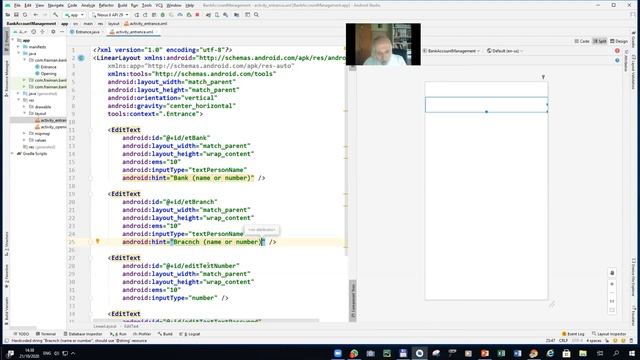Expand the manifests folder
Image resolution: width=640 pixels, height=360 pixels.
click(x=18, y=47)
